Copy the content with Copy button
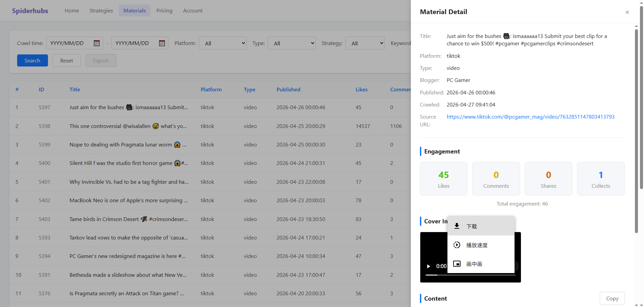 point(612,298)
